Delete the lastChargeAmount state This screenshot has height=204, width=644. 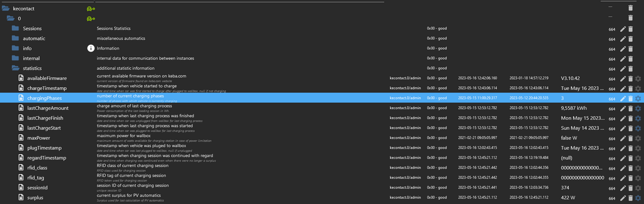coord(630,108)
